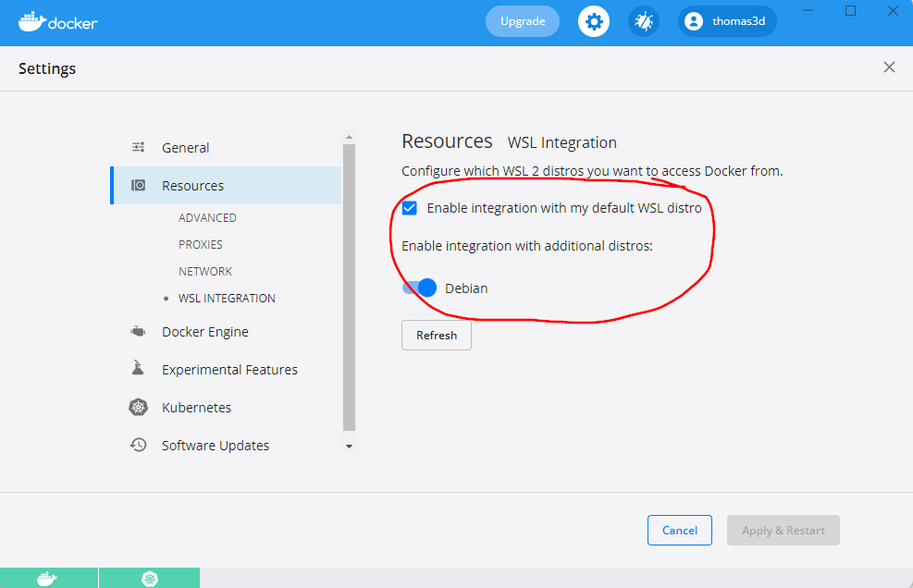Viewport: 913px width, 588px height.
Task: Open the Proxies sub-item
Action: [201, 244]
